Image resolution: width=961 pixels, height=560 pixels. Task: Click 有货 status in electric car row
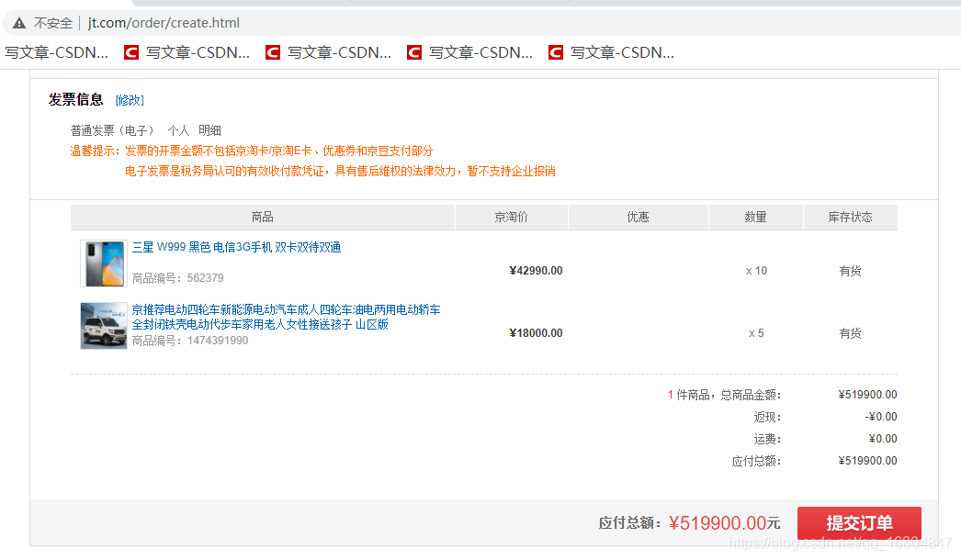pyautogui.click(x=850, y=333)
